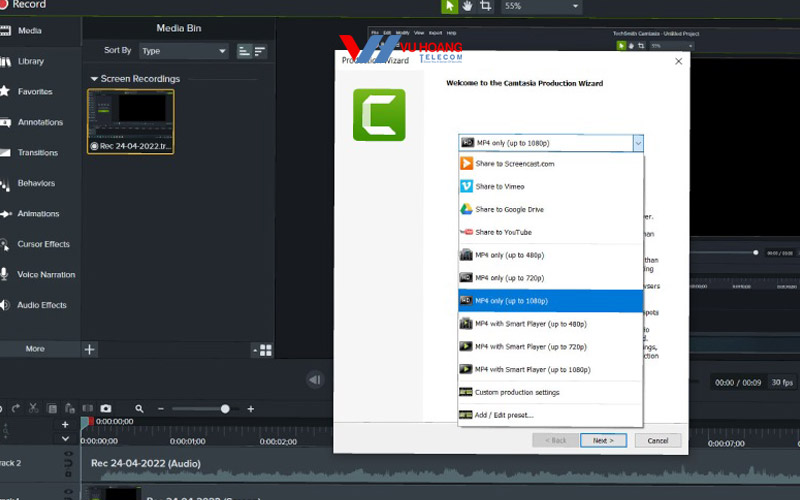Click the plus timeline zoom in
The height and width of the screenshot is (500, 800).
pyautogui.click(x=251, y=409)
